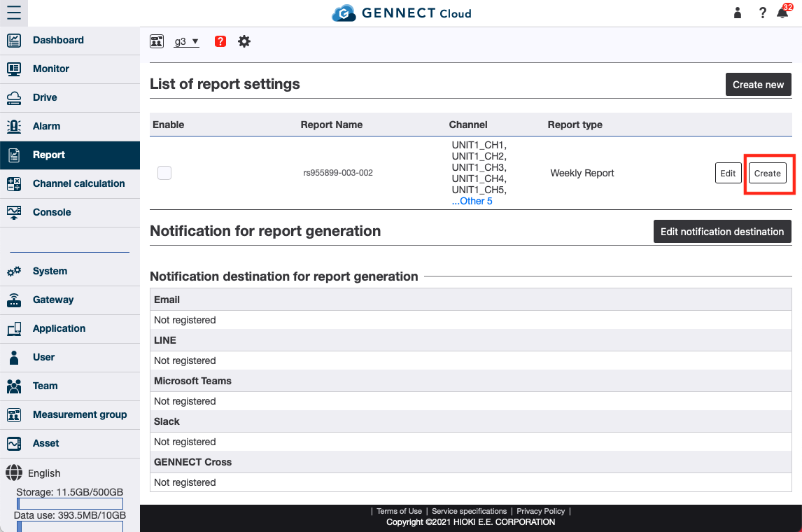Screen dimensions: 802x532
Task: Click the LINE row header
Action: 470,340
